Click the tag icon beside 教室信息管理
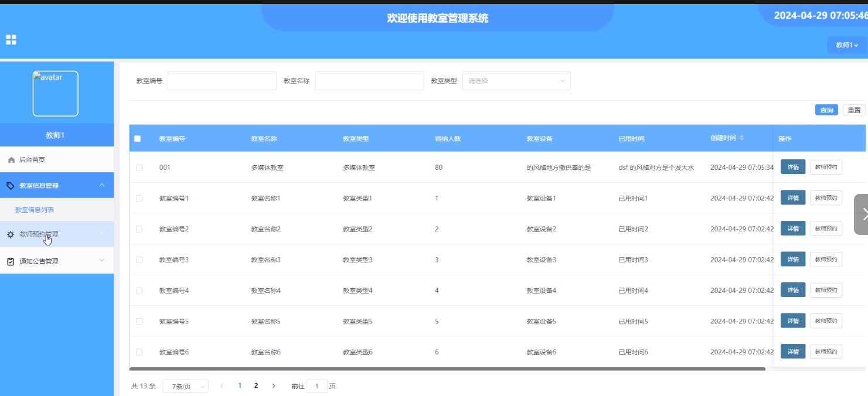Screen dimensions: 868x396 [10, 186]
